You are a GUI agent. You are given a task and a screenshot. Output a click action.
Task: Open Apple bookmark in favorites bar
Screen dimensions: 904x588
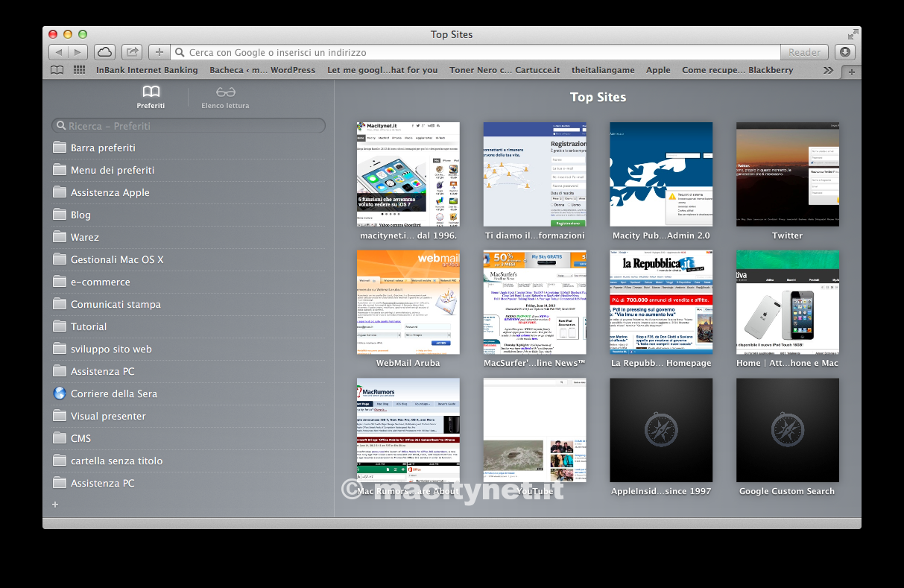point(658,70)
